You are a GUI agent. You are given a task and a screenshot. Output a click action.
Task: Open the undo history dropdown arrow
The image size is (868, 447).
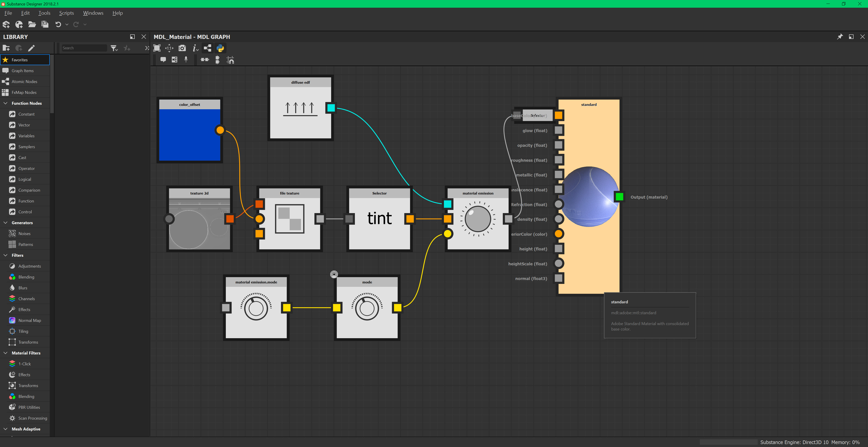67,24
